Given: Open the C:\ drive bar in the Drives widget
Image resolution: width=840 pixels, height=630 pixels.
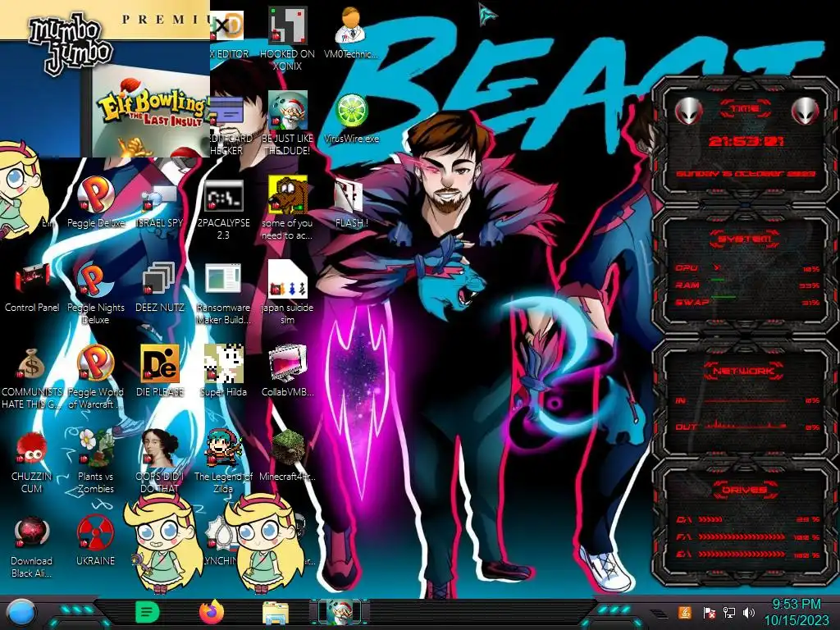Looking at the screenshot, I should (747, 519).
